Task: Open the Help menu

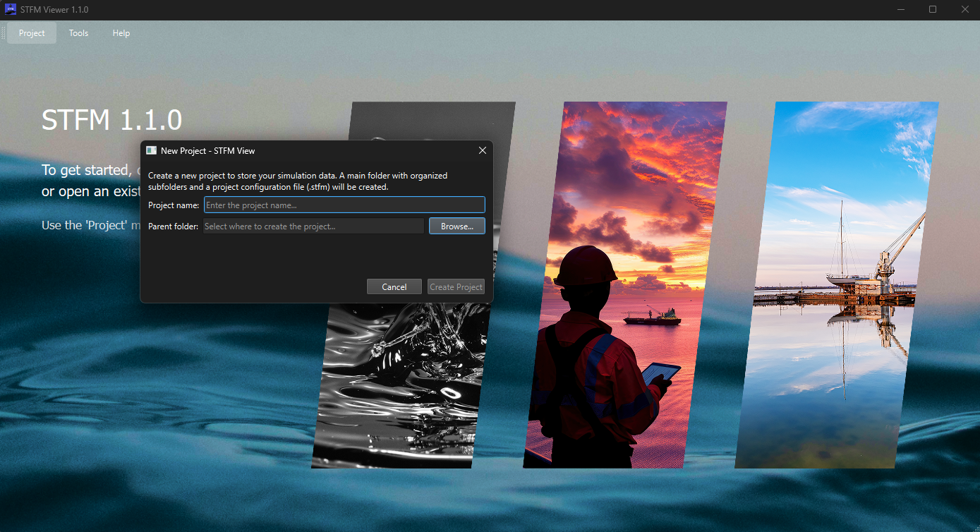Action: click(121, 33)
